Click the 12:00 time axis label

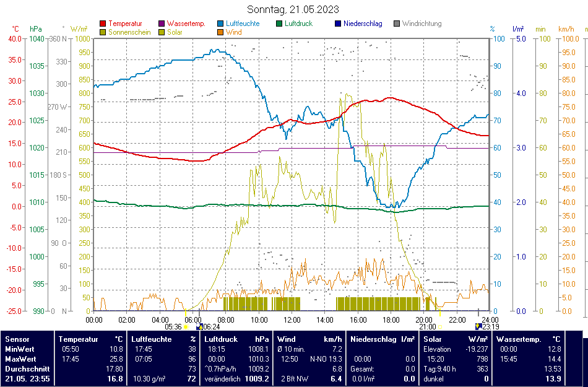[x=292, y=320]
